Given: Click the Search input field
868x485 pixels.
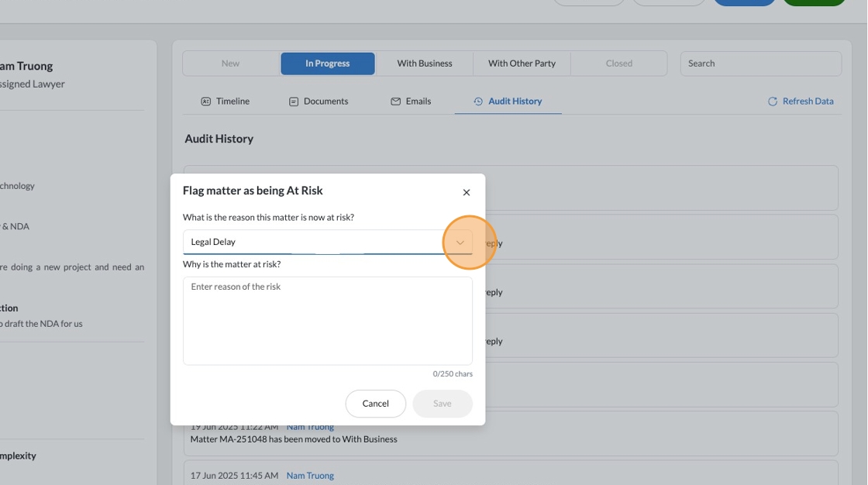Looking at the screenshot, I should tap(760, 64).
